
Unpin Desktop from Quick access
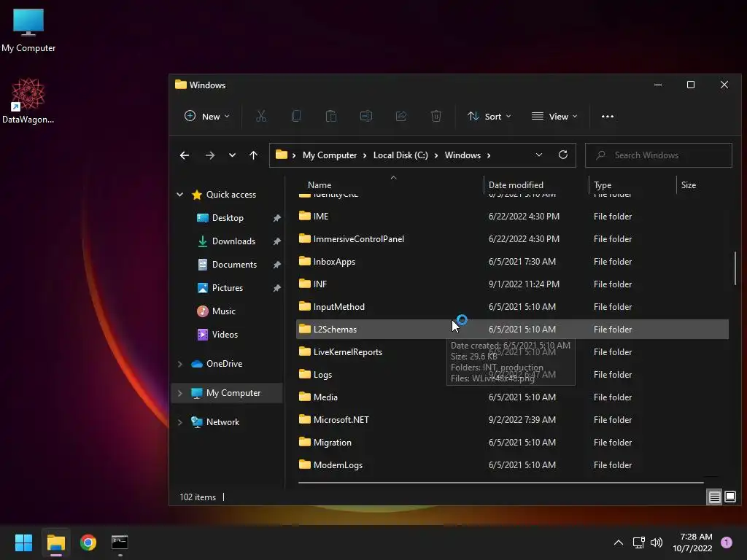point(276,218)
